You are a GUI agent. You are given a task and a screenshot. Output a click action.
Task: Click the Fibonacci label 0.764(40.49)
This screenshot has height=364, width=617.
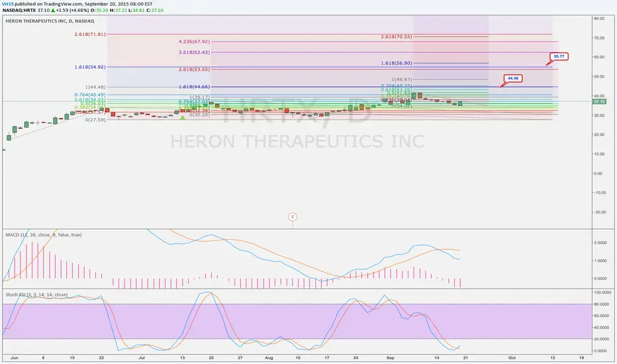[90, 95]
